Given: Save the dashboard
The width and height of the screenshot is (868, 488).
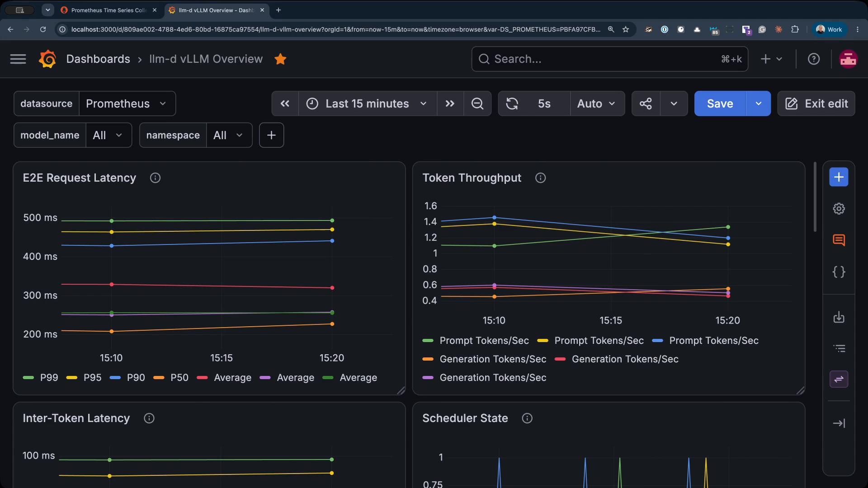Looking at the screenshot, I should (720, 103).
